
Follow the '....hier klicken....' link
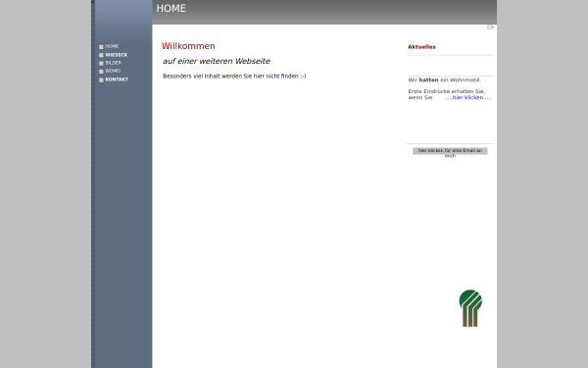pos(467,97)
